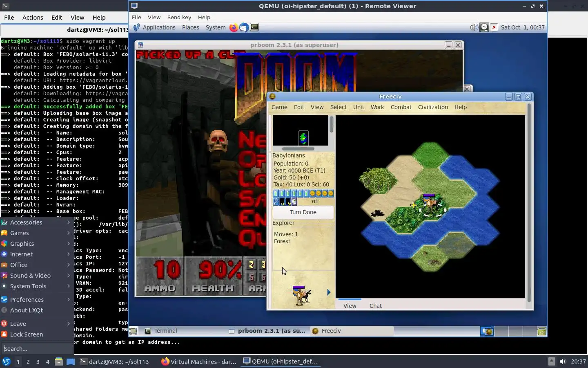Click the LXQt start menu button
Screen dimensions: 588x368
pos(7,361)
